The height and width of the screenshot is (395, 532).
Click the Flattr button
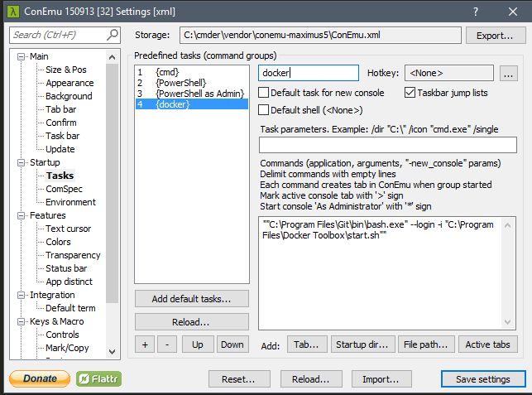(x=98, y=378)
